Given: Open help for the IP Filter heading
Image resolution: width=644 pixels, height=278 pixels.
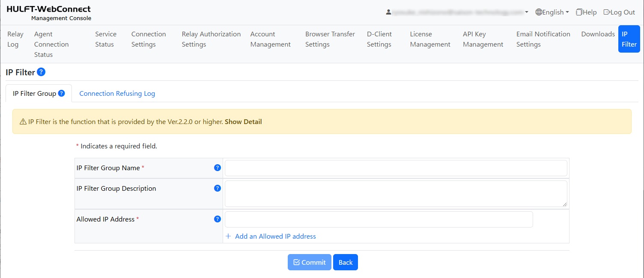Looking at the screenshot, I should 41,72.
